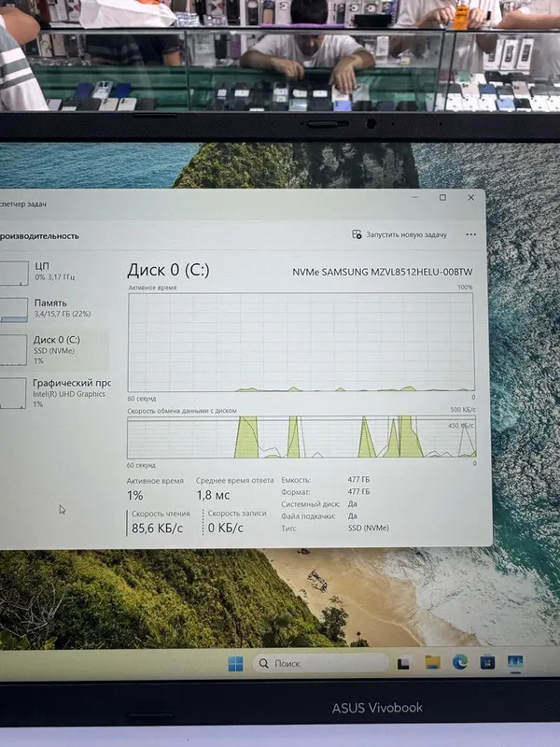Open the three-dots more options menu
560x747 pixels.
tap(471, 234)
